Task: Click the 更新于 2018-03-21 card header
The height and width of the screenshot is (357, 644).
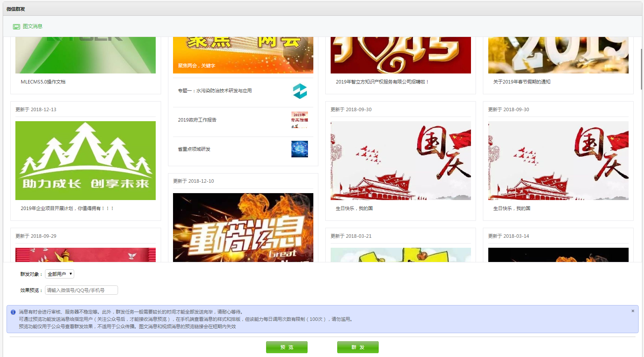Action: 351,236
